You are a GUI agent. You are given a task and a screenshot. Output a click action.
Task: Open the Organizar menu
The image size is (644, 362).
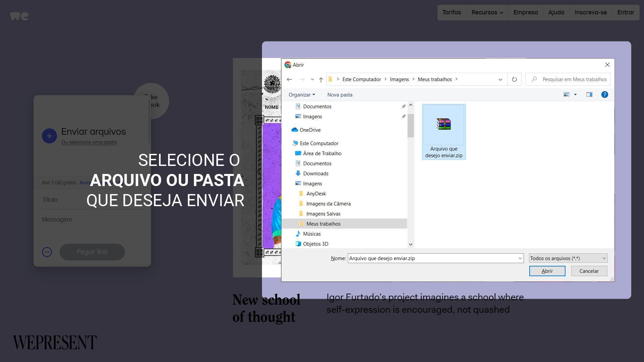click(302, 95)
